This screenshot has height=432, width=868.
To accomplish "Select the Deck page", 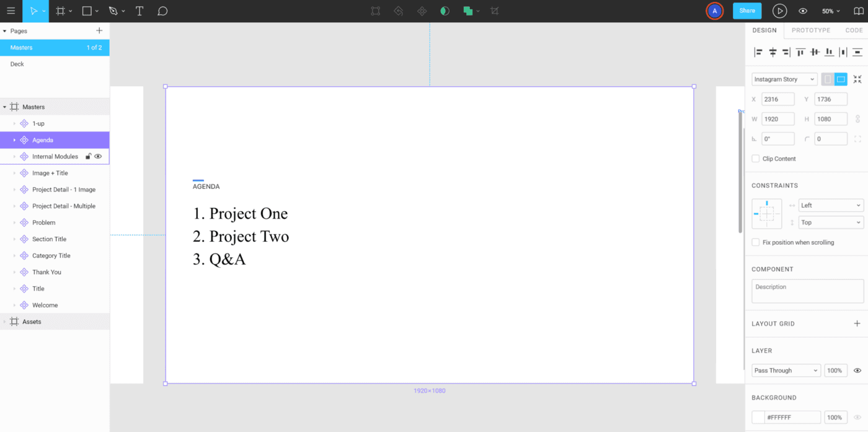I will coord(55,64).
